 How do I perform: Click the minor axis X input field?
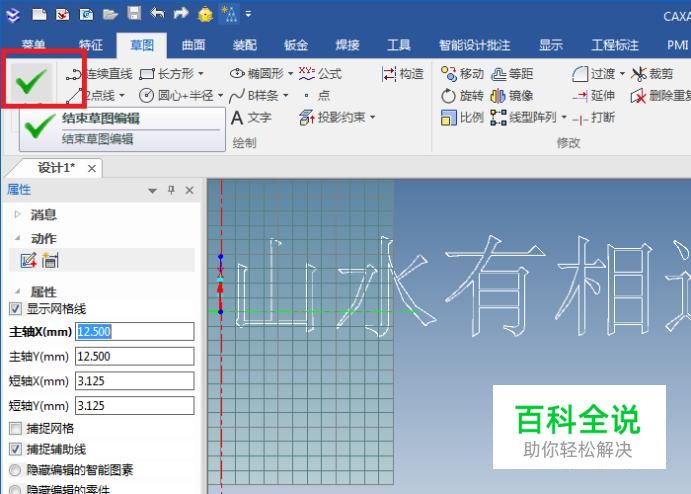point(135,381)
